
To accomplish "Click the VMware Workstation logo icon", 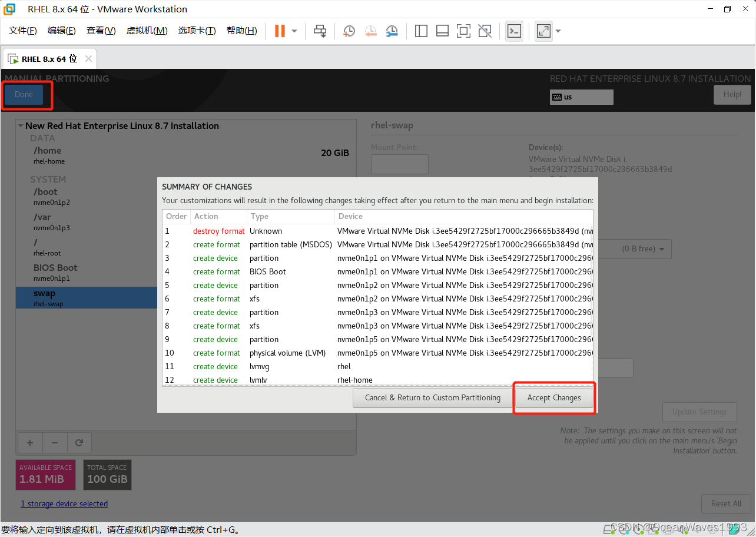I will tap(9, 9).
